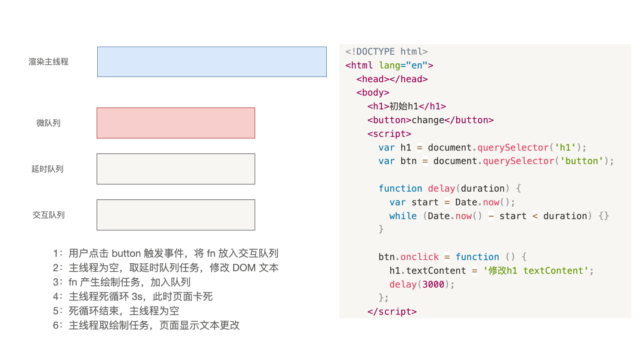Click the var h1 querySelector line

pyautogui.click(x=482, y=147)
